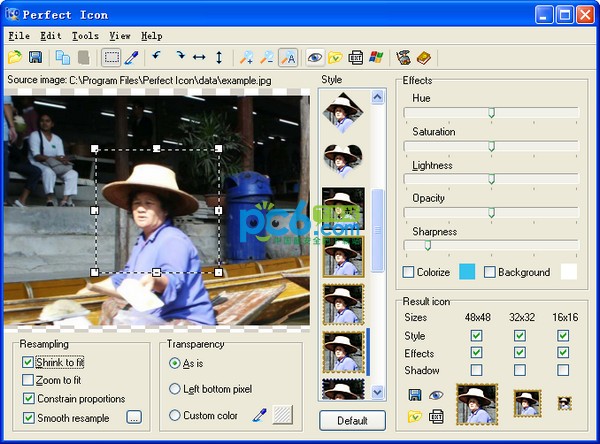Viewport: 600px width, 444px height.
Task: Click the Save floppy disk toolbar icon
Action: click(36, 58)
